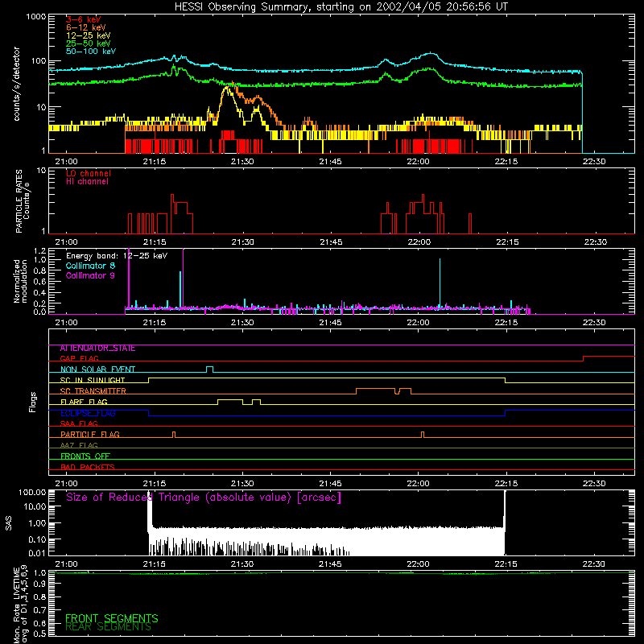Click the ATTENUATOR_STATE flag label
This screenshot has width=644, height=644.
pos(97,349)
